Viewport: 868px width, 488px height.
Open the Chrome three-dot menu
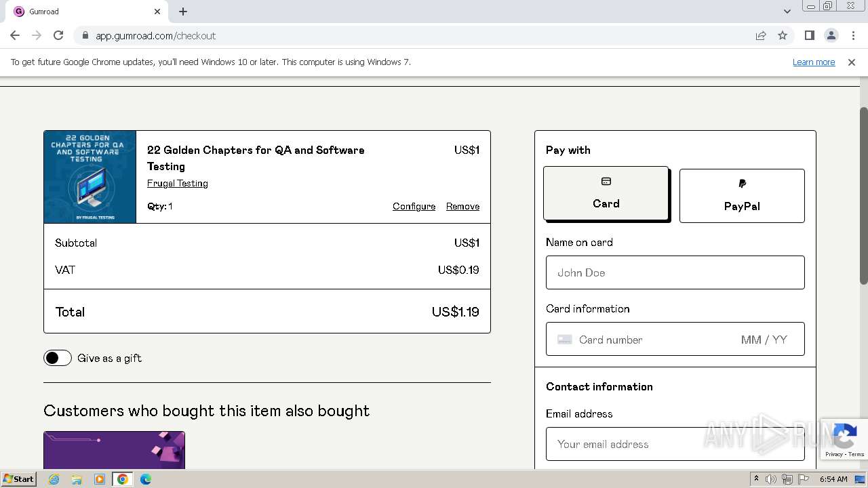click(852, 35)
